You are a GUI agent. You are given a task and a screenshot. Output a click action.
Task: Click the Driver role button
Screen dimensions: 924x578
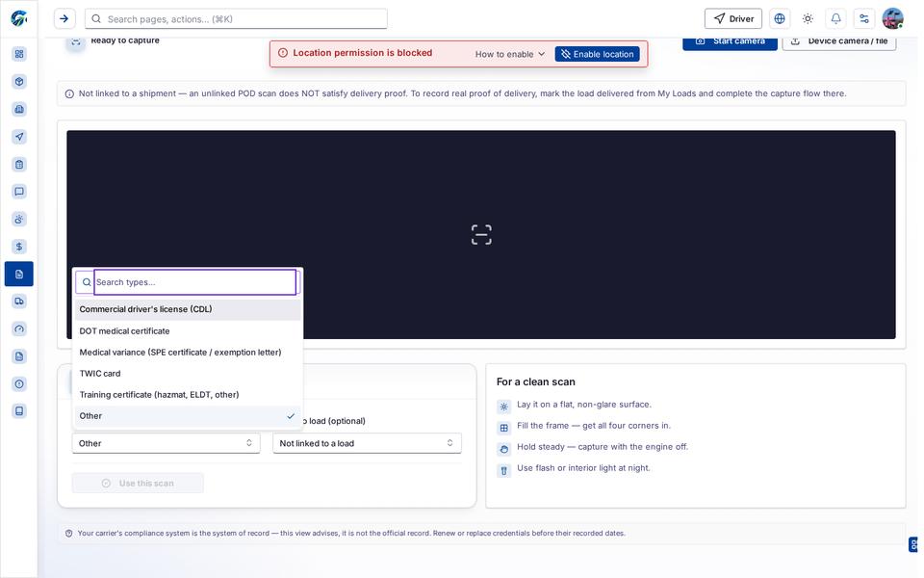click(x=733, y=19)
